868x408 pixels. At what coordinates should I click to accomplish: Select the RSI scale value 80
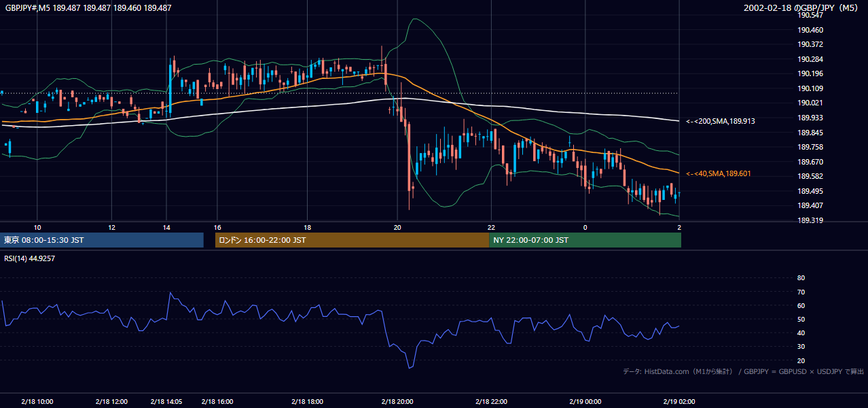(x=801, y=278)
